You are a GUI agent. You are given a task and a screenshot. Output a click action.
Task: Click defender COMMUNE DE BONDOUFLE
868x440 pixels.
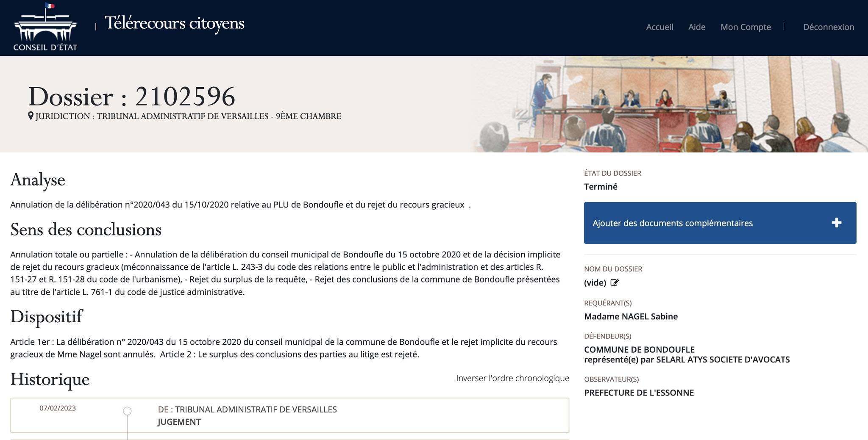click(639, 350)
